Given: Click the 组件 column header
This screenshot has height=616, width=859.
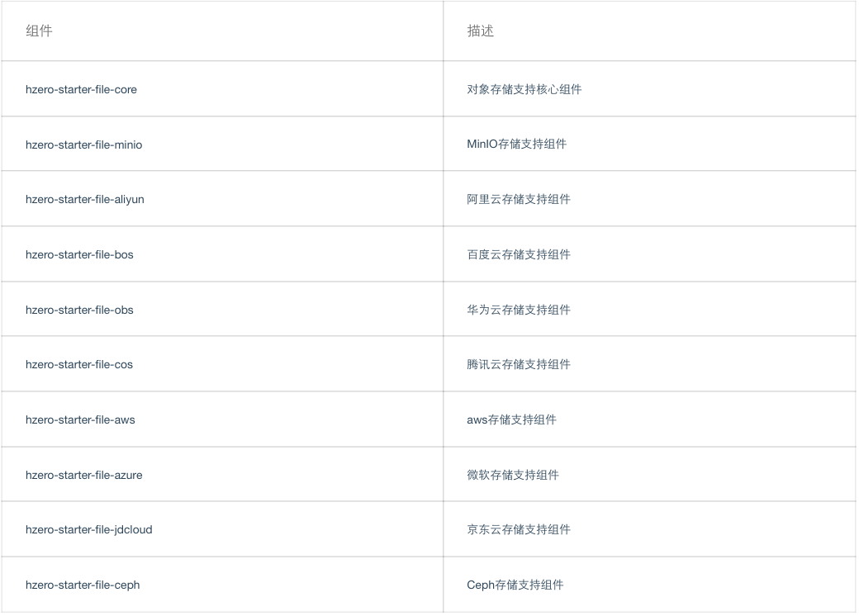Looking at the screenshot, I should (x=39, y=31).
